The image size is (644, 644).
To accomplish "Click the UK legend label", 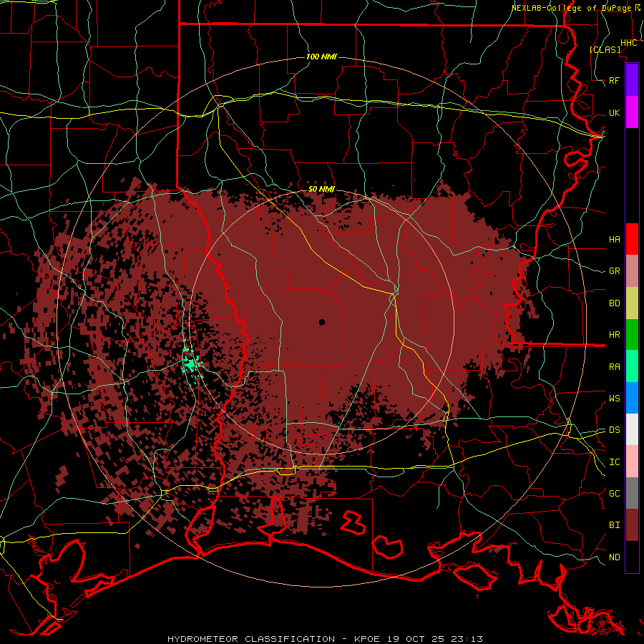I will point(615,113).
